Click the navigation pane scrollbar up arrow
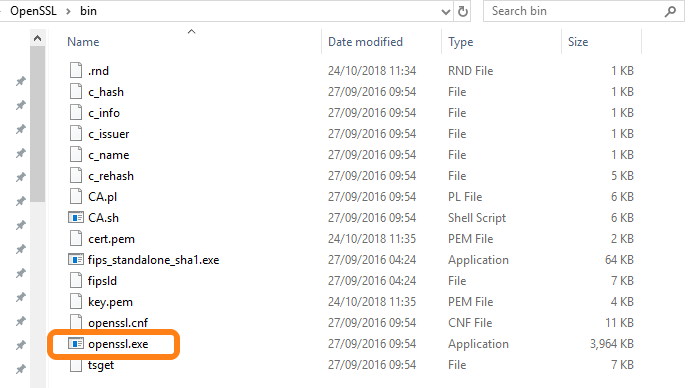The width and height of the screenshot is (693, 388). click(x=38, y=38)
